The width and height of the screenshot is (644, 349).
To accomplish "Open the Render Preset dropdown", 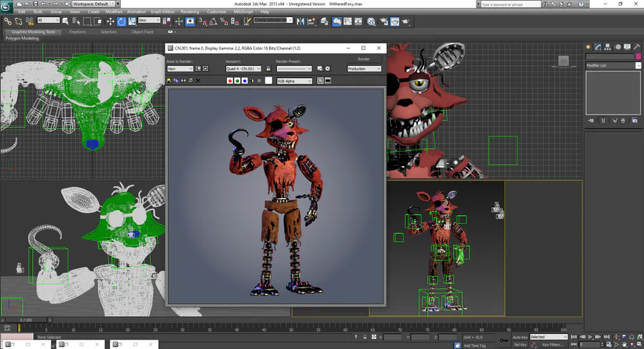I will point(294,69).
